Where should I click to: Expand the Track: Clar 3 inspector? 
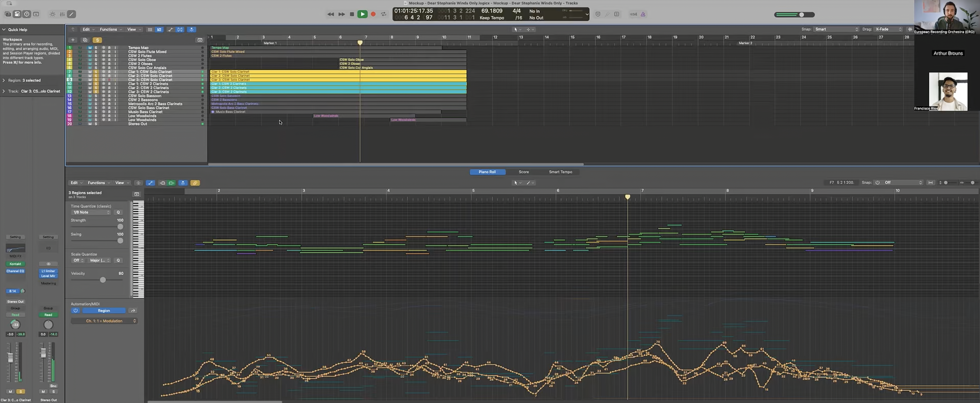click(4, 91)
